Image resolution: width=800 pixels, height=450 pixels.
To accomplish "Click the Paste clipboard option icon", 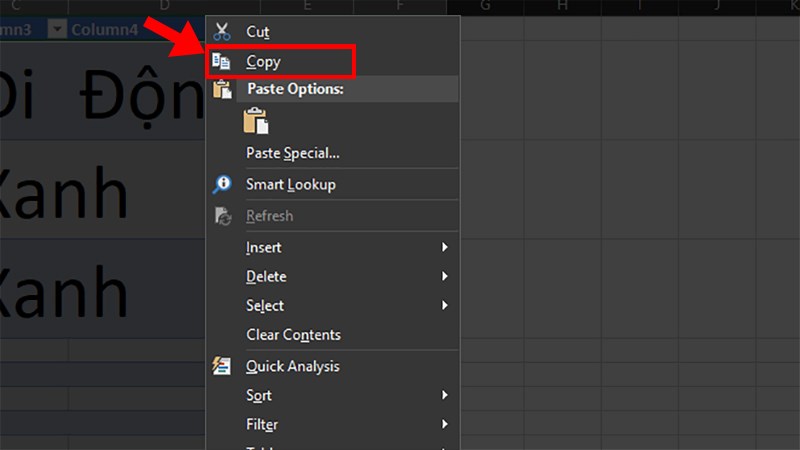I will coord(256,121).
